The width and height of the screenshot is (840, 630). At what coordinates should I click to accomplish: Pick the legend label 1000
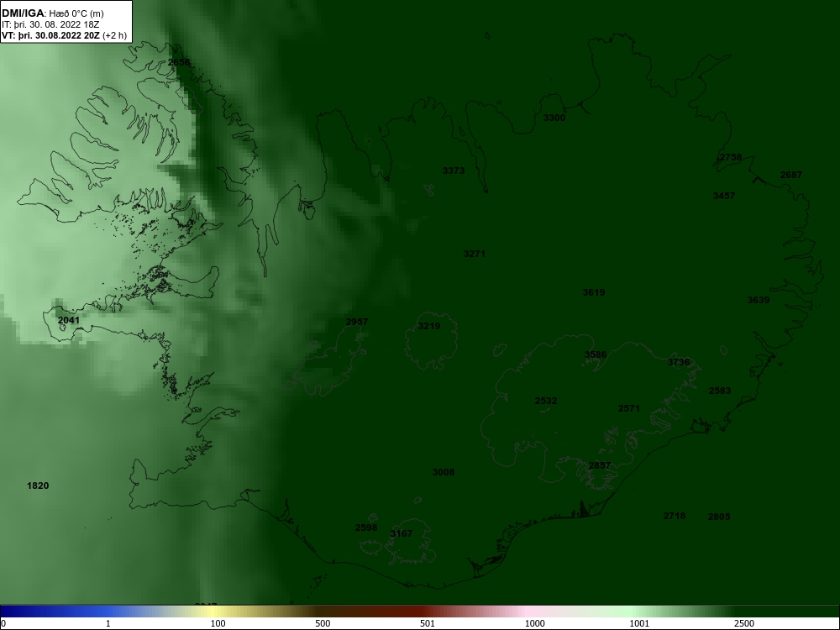[534, 623]
